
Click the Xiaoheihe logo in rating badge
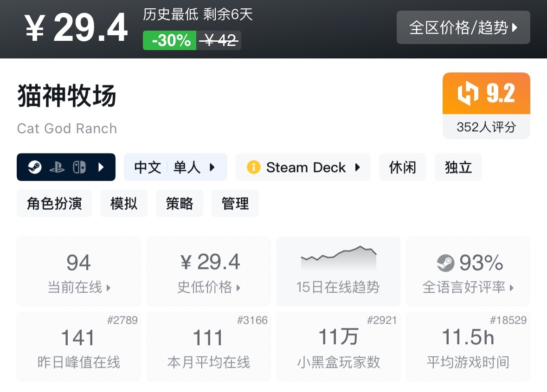pos(468,94)
